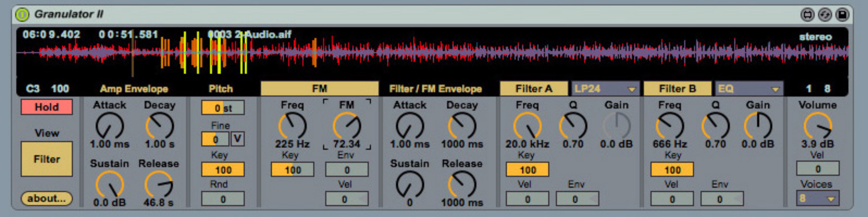Toggle the V box next to Fine

pos(237,139)
